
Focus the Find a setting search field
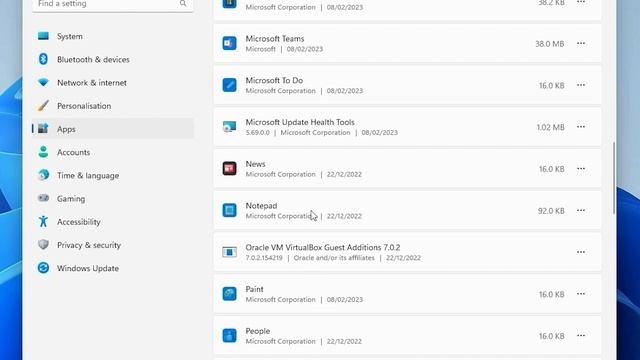(x=113, y=5)
